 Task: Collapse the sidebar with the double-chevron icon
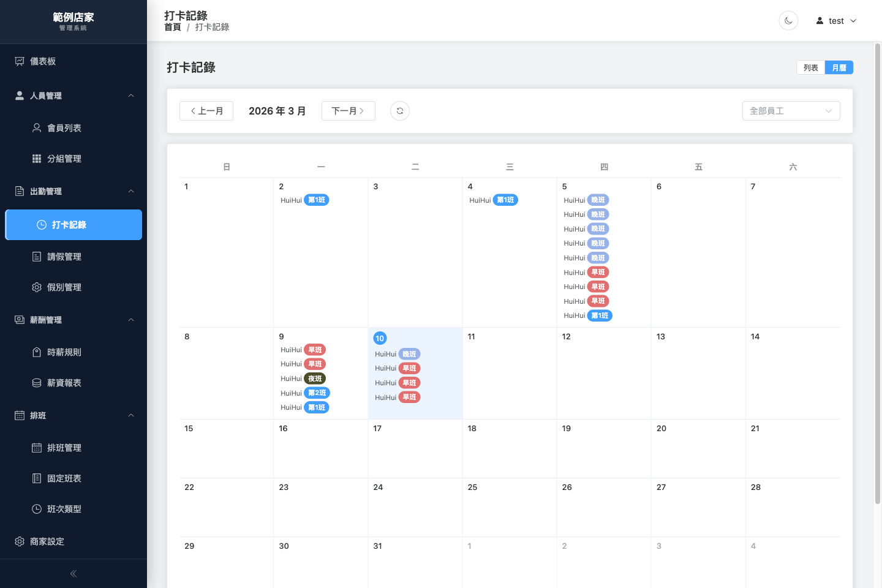pos(73,573)
